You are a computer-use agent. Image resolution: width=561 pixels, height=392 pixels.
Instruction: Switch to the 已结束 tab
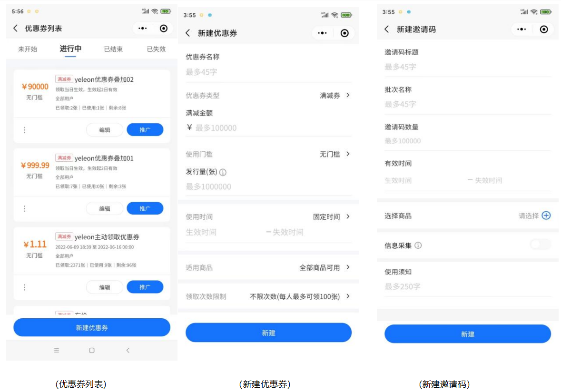coord(113,49)
